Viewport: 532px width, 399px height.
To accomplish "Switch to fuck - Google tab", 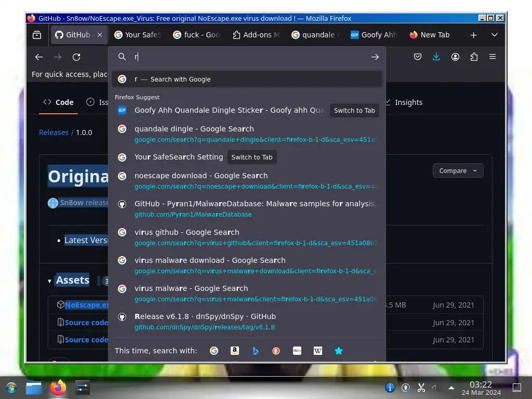I will [x=197, y=35].
